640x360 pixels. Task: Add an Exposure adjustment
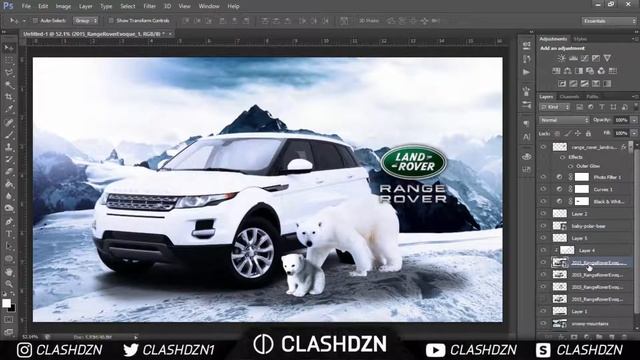point(596,58)
